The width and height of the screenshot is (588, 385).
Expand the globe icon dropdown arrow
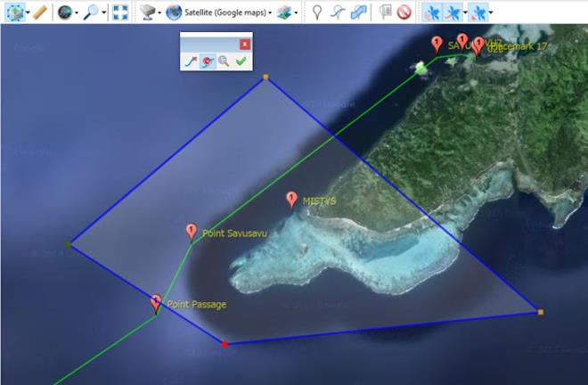(x=77, y=12)
